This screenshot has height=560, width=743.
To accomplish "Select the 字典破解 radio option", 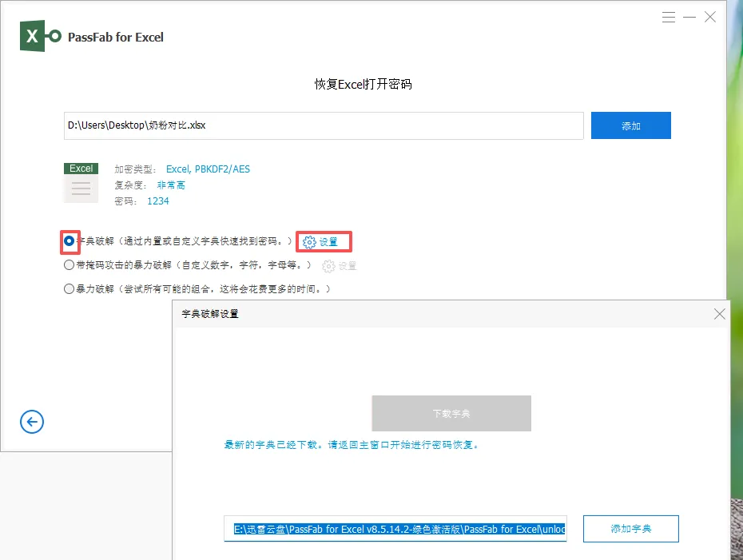I will (70, 241).
